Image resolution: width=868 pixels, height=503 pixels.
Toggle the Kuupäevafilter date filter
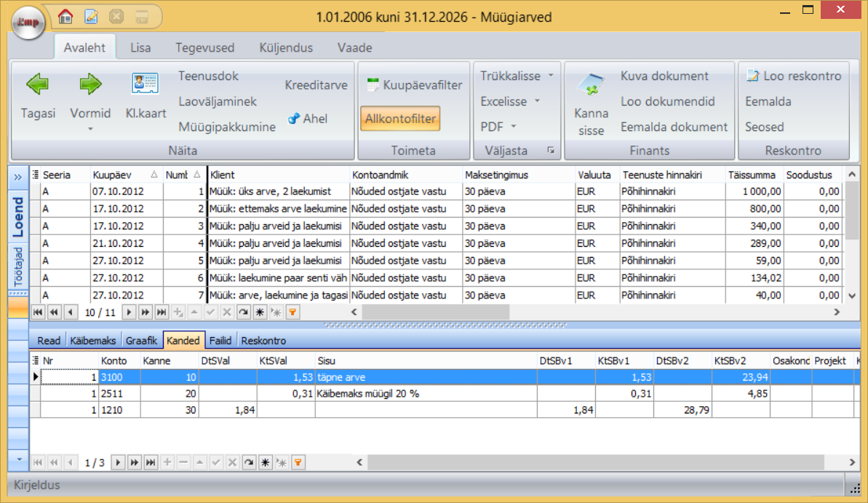click(x=413, y=85)
